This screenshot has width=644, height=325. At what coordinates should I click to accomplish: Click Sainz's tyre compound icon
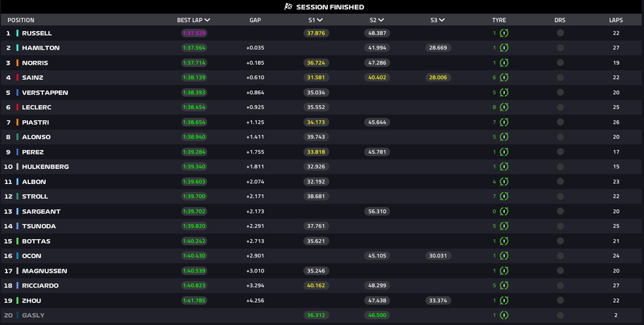coord(504,77)
